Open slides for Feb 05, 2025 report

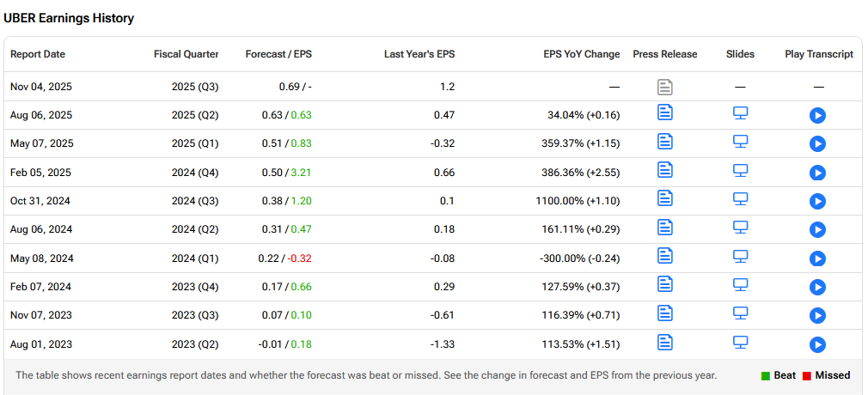click(x=740, y=170)
